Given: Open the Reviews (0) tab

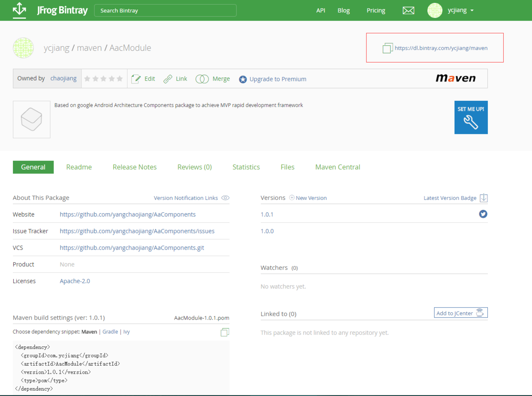Looking at the screenshot, I should click(x=195, y=167).
